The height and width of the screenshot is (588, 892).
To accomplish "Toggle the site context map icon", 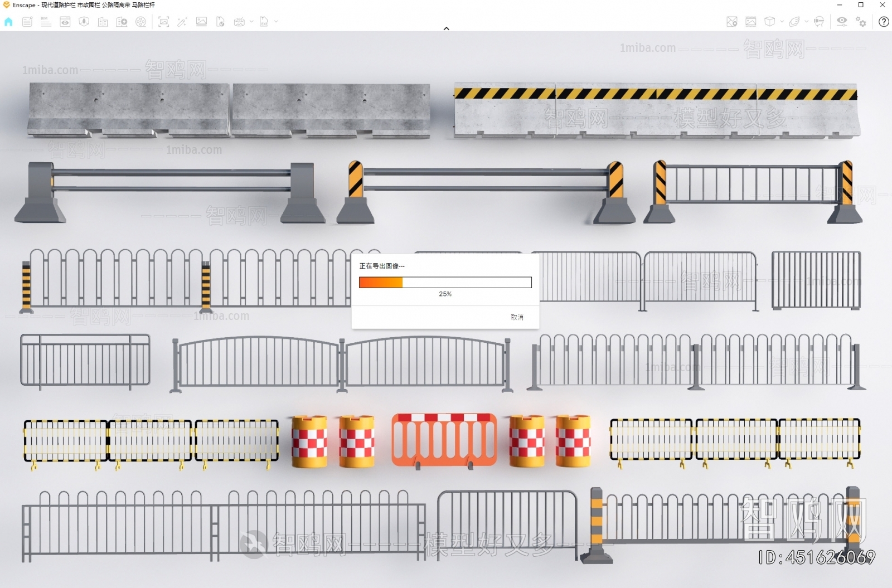I will tap(732, 22).
